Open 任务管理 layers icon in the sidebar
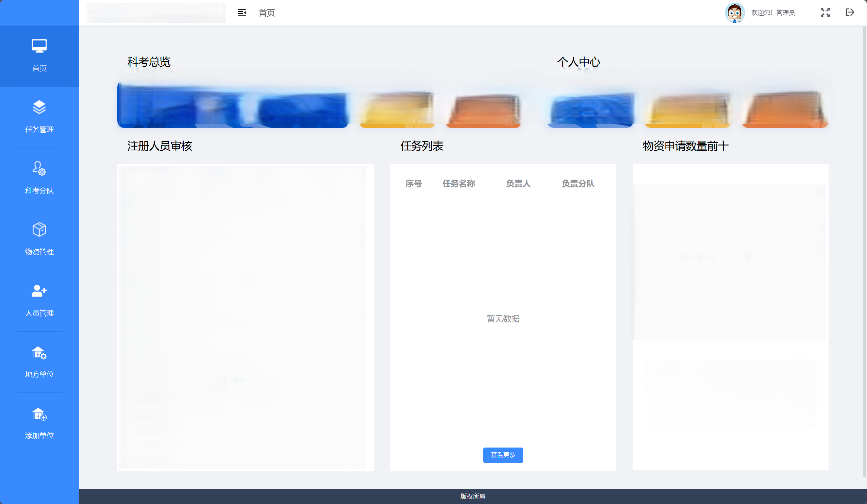Viewport: 867px width, 504px height. point(39,107)
